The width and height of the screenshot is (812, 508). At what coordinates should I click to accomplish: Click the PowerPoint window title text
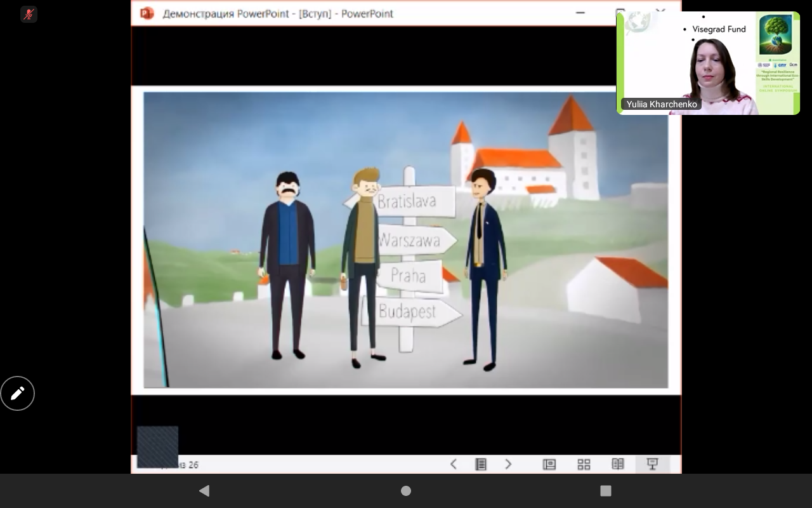tap(278, 13)
